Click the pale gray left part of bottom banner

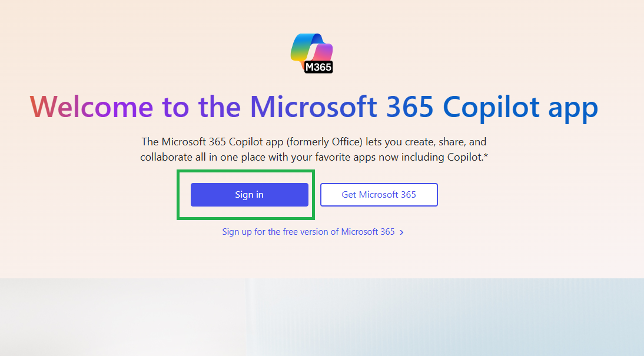tap(123, 317)
